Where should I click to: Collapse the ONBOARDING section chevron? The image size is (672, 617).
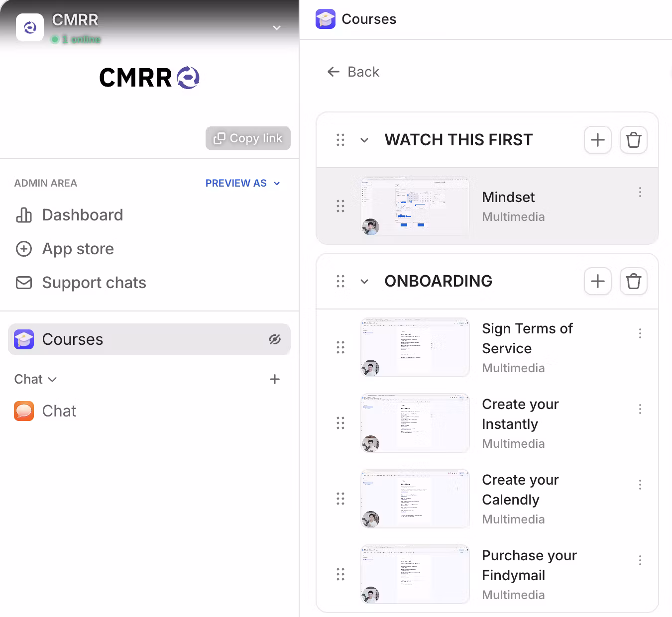[364, 282]
